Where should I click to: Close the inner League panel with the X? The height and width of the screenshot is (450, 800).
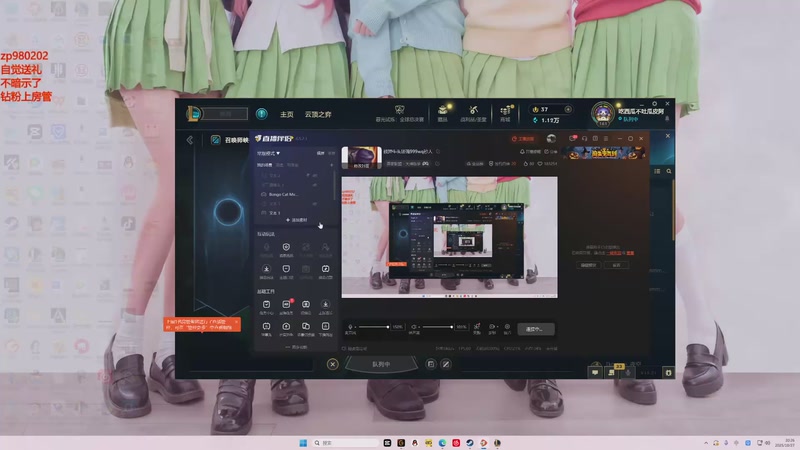pos(667,136)
